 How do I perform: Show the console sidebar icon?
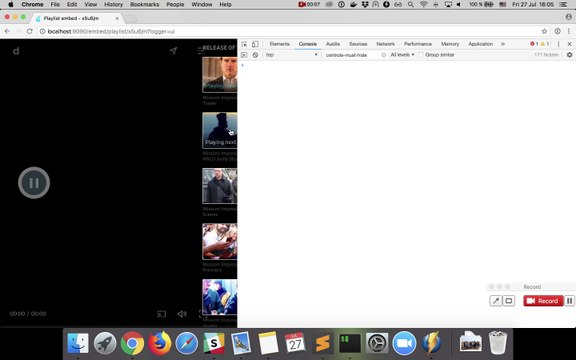click(x=244, y=55)
